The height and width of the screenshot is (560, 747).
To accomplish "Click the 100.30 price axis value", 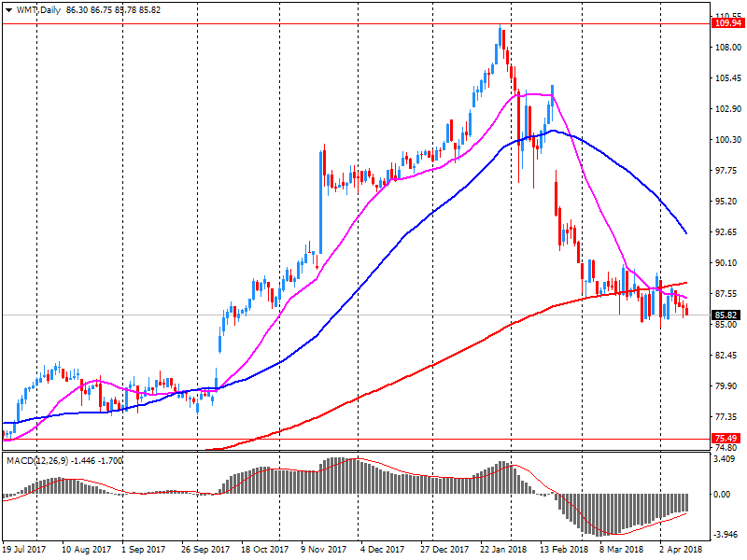I will 728,139.
